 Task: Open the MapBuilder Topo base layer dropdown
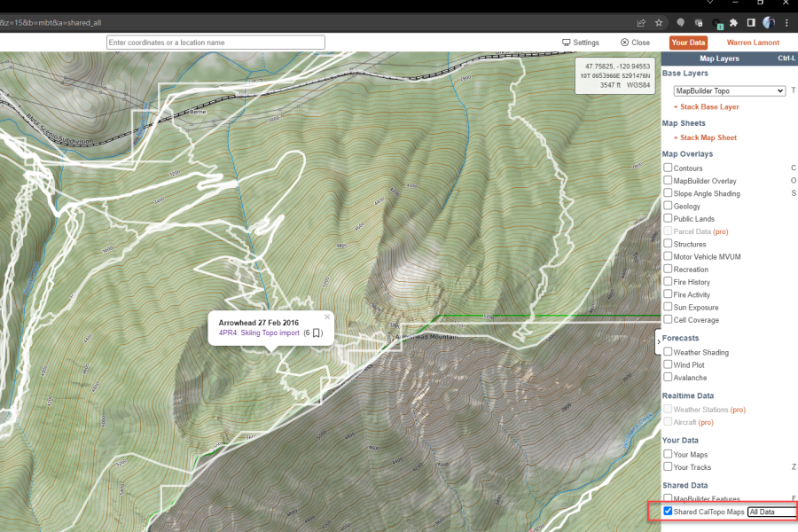(x=730, y=90)
